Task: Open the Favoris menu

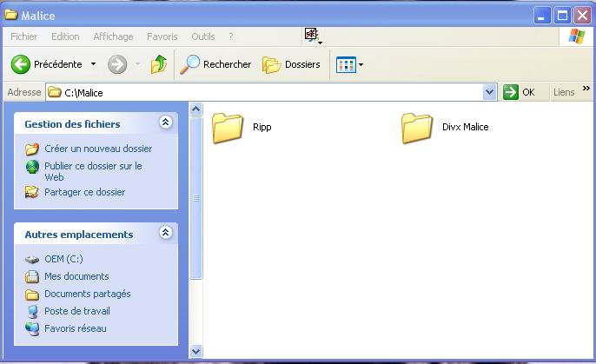Action: (x=162, y=36)
